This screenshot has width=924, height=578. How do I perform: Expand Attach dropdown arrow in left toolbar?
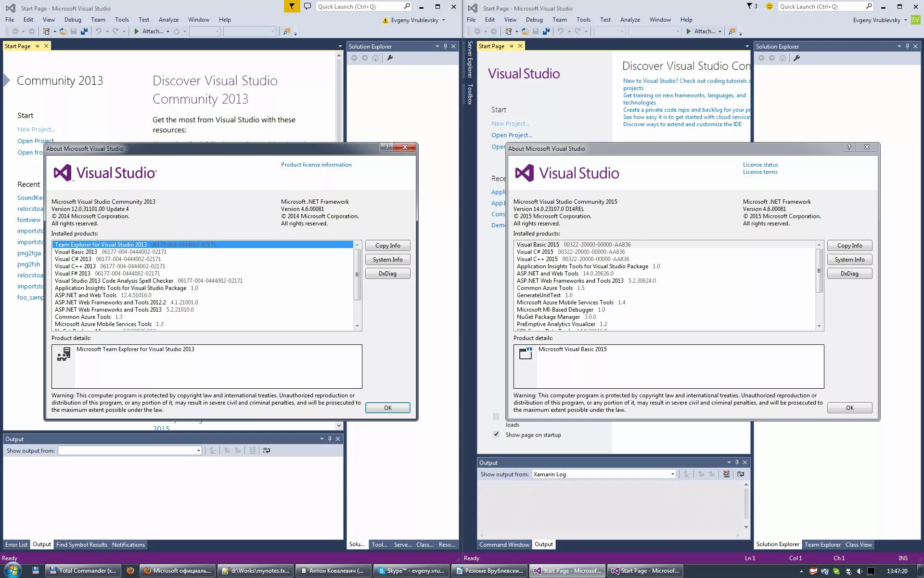coord(167,32)
